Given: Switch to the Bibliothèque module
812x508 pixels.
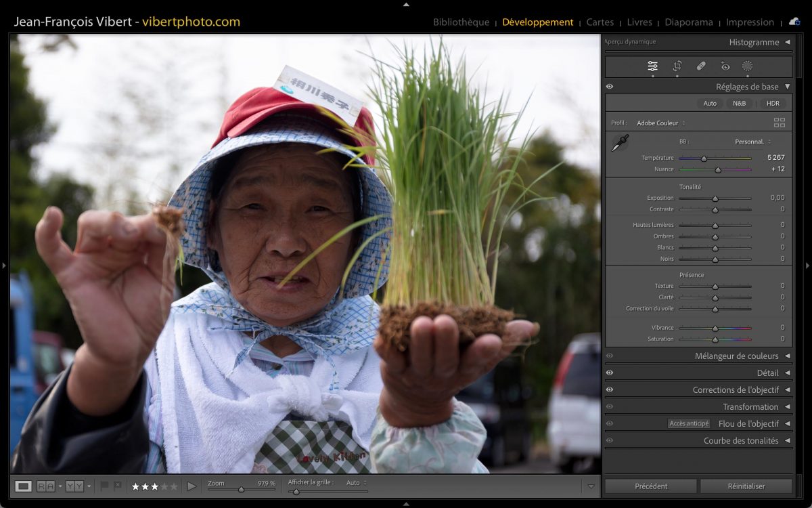Looking at the screenshot, I should click(461, 22).
